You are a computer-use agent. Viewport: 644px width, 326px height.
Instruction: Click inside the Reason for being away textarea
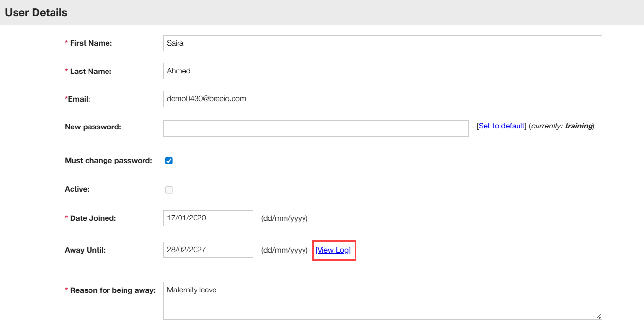coord(382,301)
